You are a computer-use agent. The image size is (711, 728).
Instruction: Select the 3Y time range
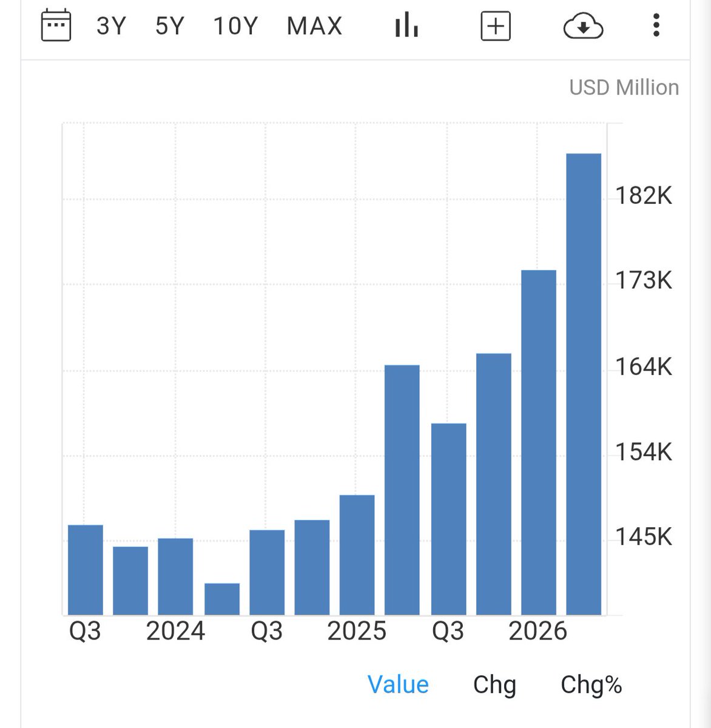click(111, 26)
